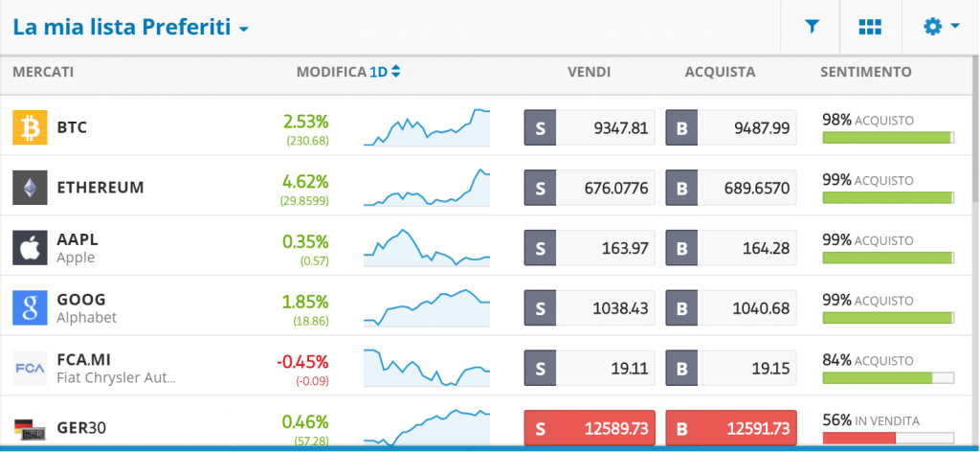Open the AAPL market name

click(x=78, y=240)
